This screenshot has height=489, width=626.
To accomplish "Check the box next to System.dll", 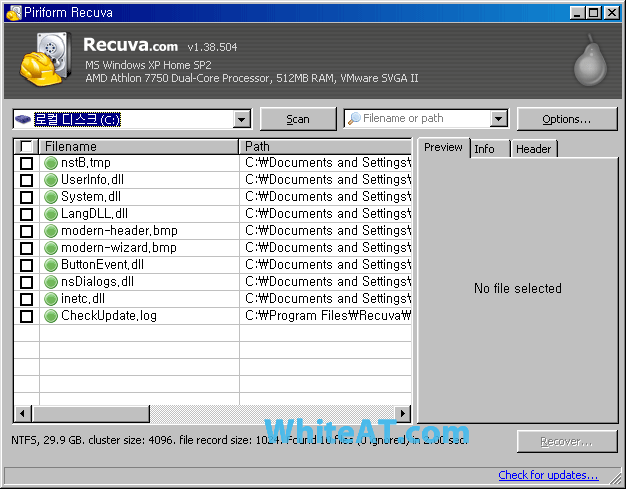I will pyautogui.click(x=26, y=197).
